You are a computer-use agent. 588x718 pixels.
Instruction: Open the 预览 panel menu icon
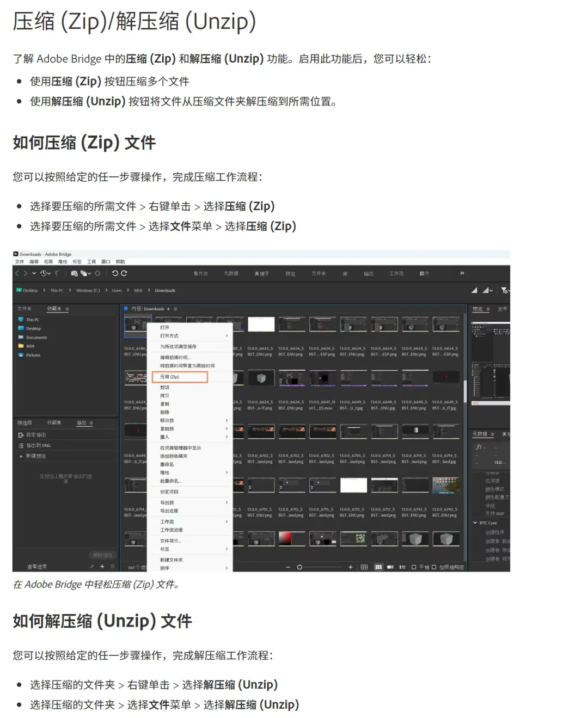tap(488, 309)
